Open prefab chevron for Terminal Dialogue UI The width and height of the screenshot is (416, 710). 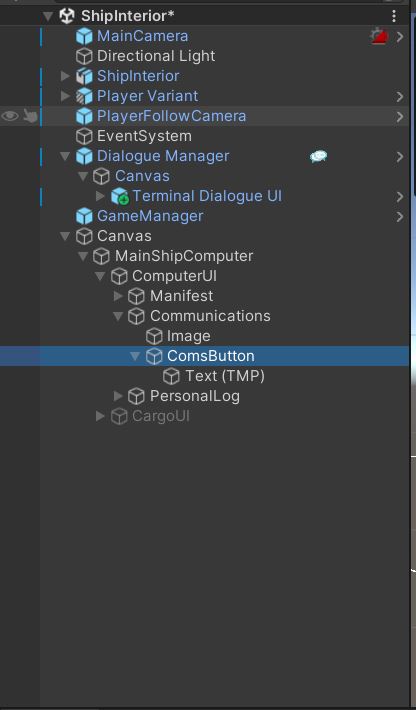click(x=400, y=197)
